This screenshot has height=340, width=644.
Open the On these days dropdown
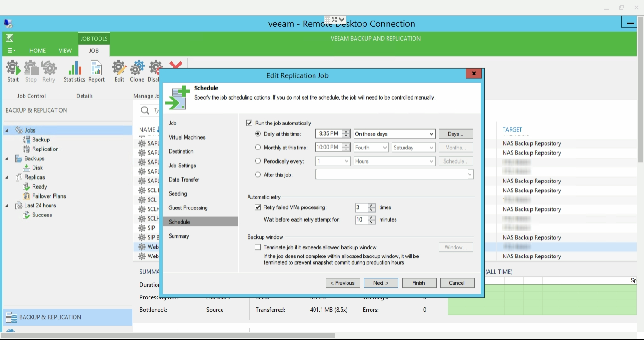[395, 134]
